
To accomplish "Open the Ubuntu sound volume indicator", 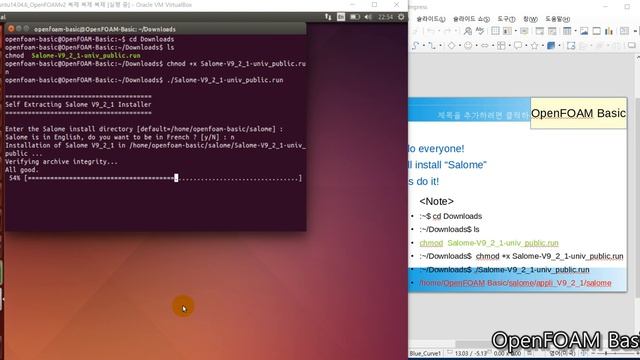I will [368, 17].
